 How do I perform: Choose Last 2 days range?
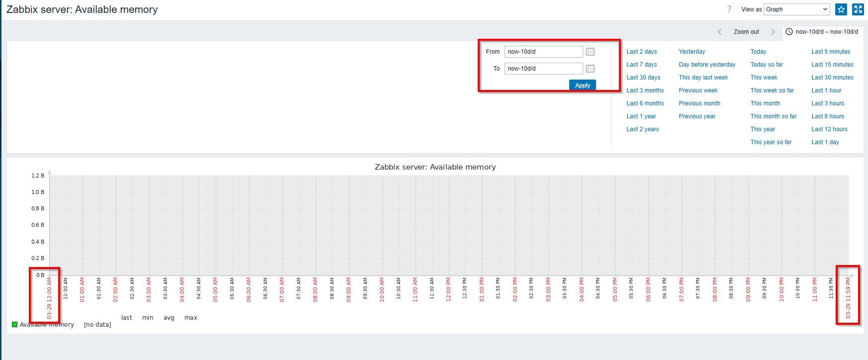642,52
